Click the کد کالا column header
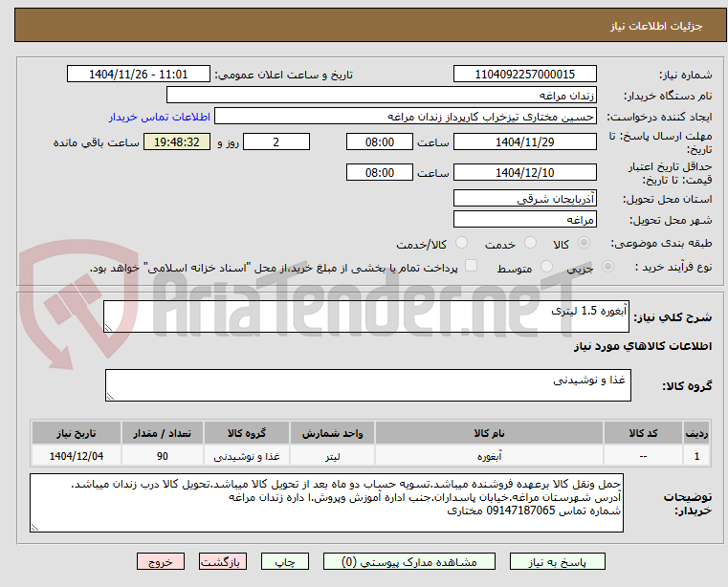The image size is (728, 587). point(643,433)
